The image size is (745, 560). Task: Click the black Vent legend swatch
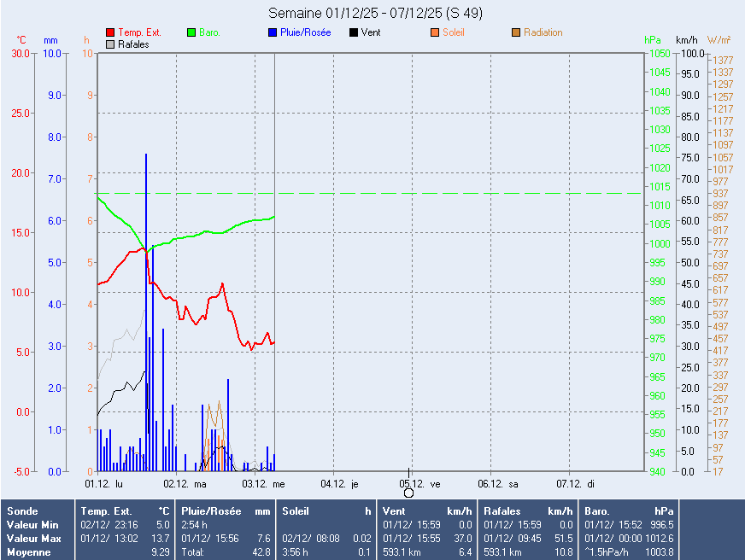(354, 32)
